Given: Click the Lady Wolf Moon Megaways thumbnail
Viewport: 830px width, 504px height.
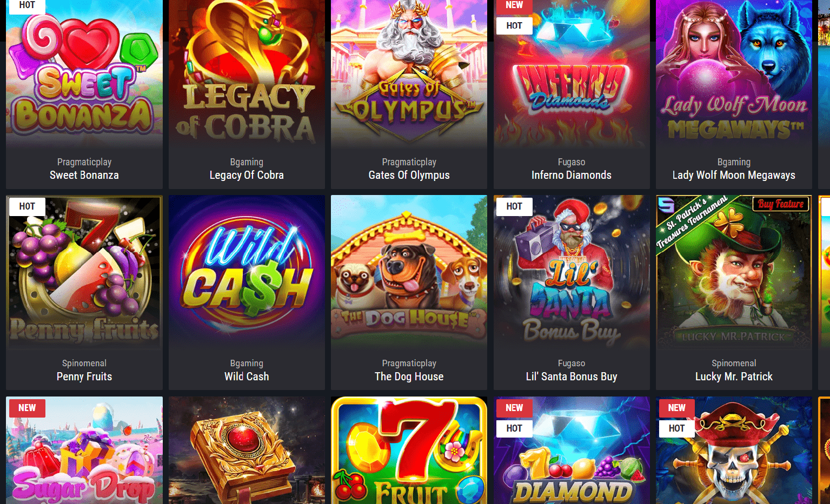Looking at the screenshot, I should [x=734, y=75].
